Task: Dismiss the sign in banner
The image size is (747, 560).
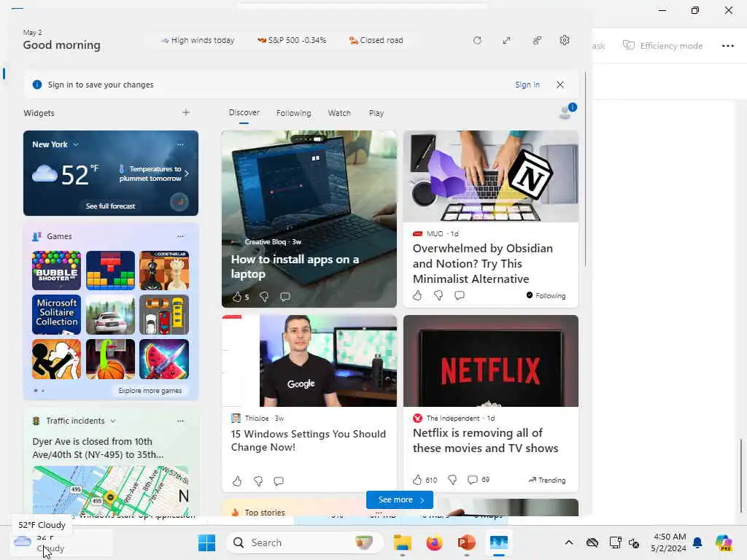Action: pyautogui.click(x=560, y=85)
